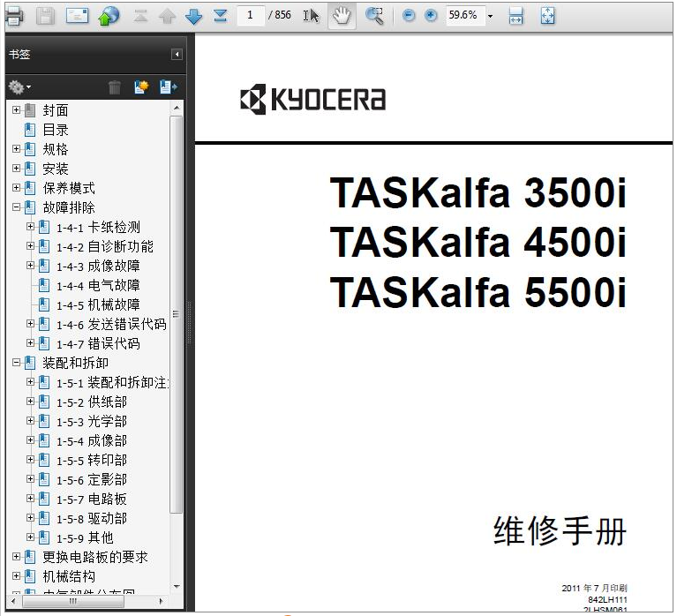Open the 目录 bookmark
This screenshot has width=677, height=616.
pos(56,130)
